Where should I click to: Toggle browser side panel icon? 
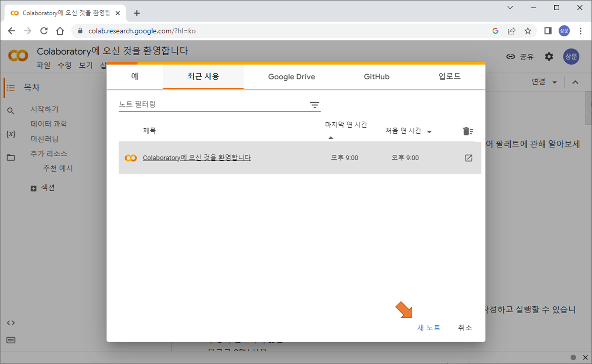click(548, 31)
